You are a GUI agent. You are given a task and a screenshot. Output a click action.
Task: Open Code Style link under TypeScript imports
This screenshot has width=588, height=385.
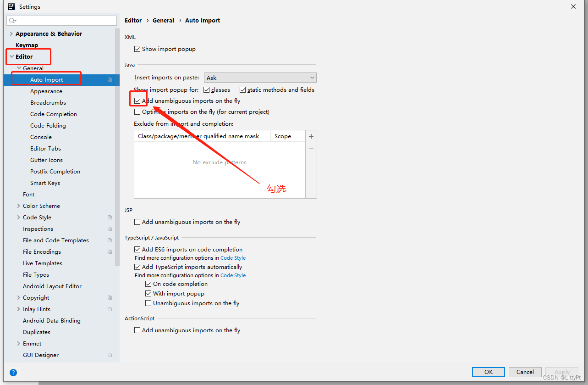[x=233, y=275]
